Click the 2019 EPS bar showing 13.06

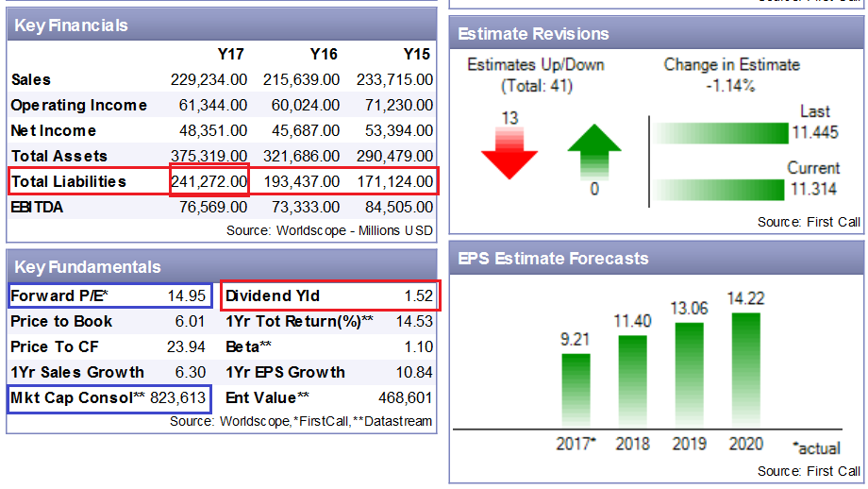[689, 374]
